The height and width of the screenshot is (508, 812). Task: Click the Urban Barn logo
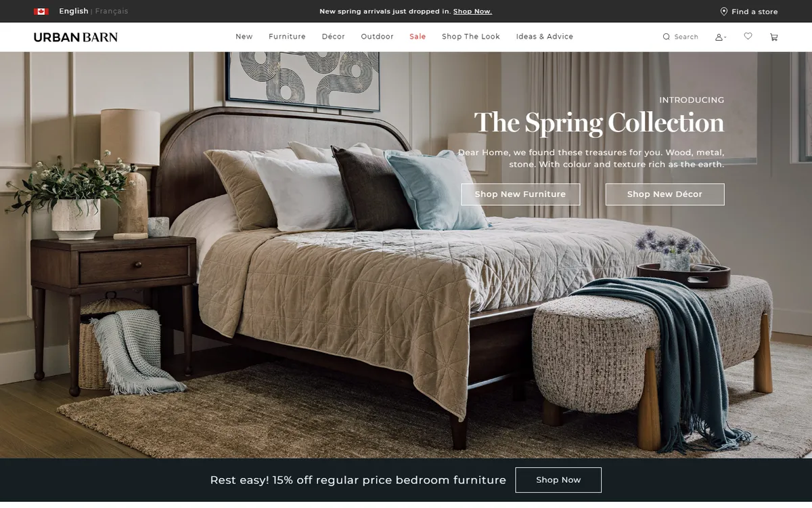click(76, 37)
